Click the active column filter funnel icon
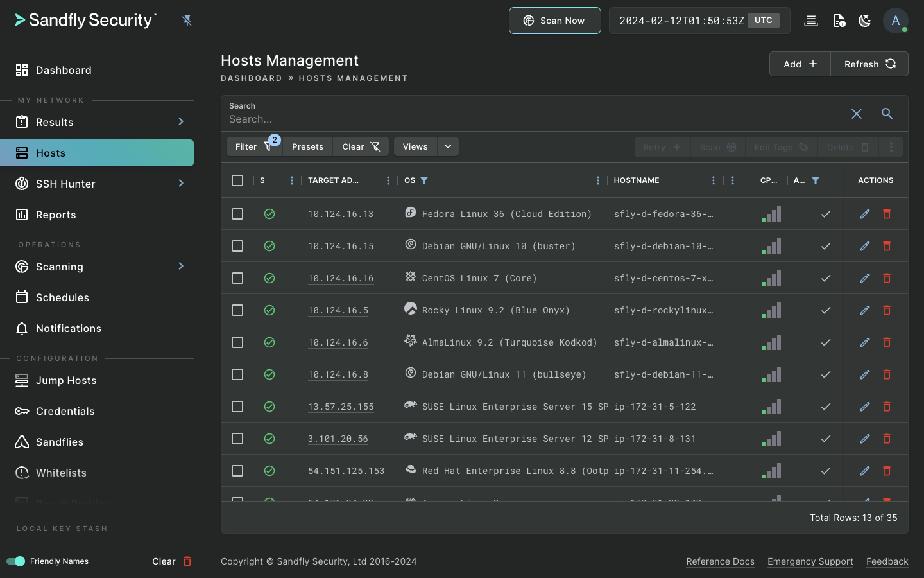The image size is (924, 578). (x=816, y=180)
